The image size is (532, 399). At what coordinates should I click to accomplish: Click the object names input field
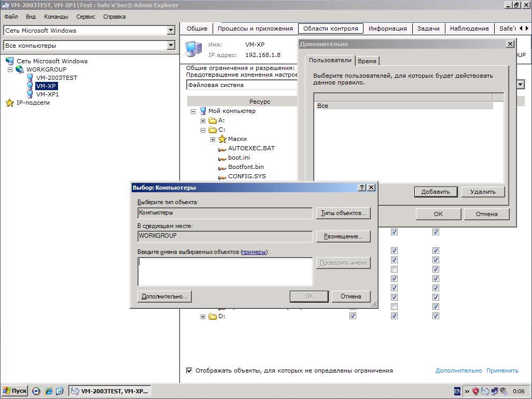[x=225, y=272]
